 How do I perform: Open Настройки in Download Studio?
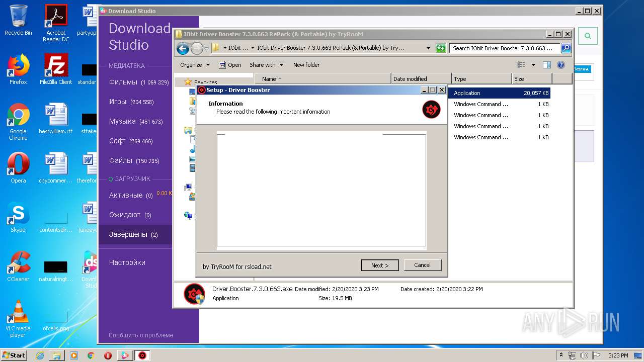click(127, 262)
